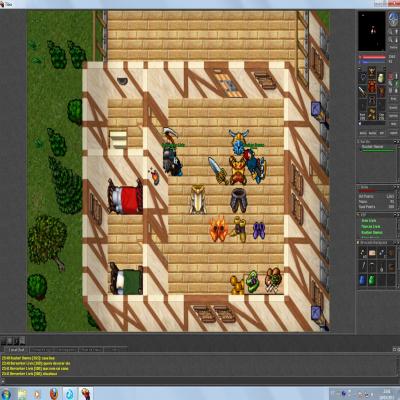Toggle the offensive fight mode button

tap(390, 76)
